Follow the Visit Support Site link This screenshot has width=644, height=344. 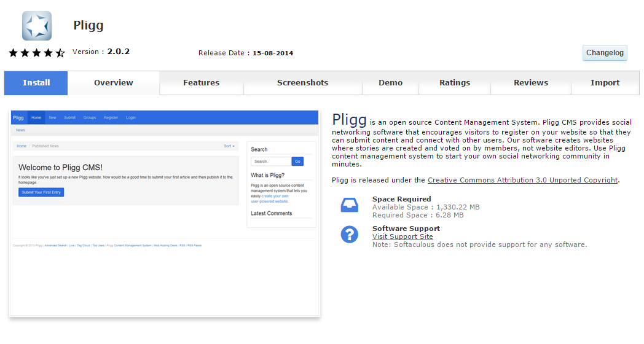(402, 237)
